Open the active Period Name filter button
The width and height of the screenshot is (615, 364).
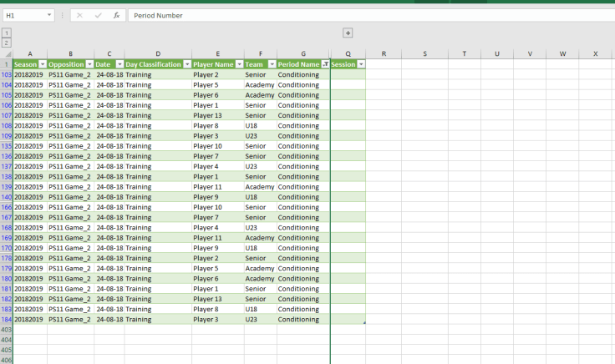pyautogui.click(x=325, y=64)
